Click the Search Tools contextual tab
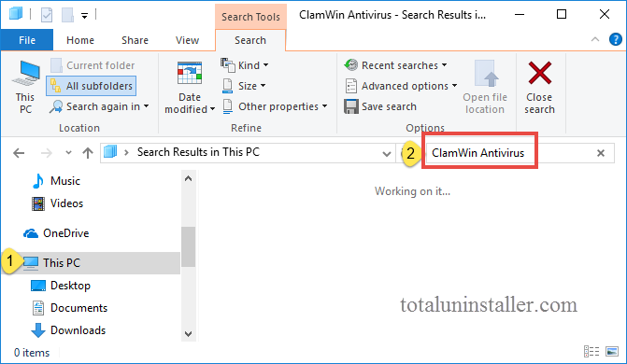 coord(250,17)
